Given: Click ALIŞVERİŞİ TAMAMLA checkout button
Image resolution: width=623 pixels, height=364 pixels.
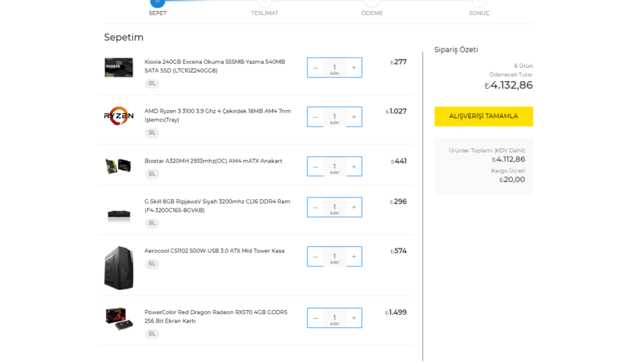Looking at the screenshot, I should click(x=484, y=116).
